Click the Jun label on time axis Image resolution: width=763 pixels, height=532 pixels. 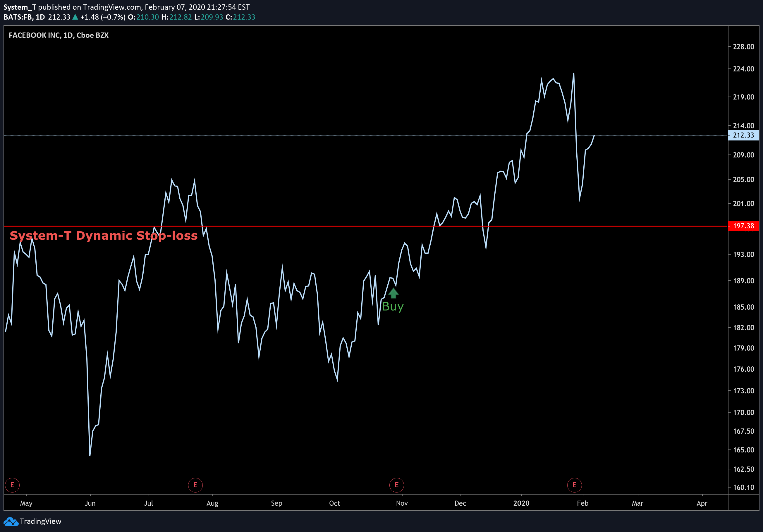coord(90,503)
